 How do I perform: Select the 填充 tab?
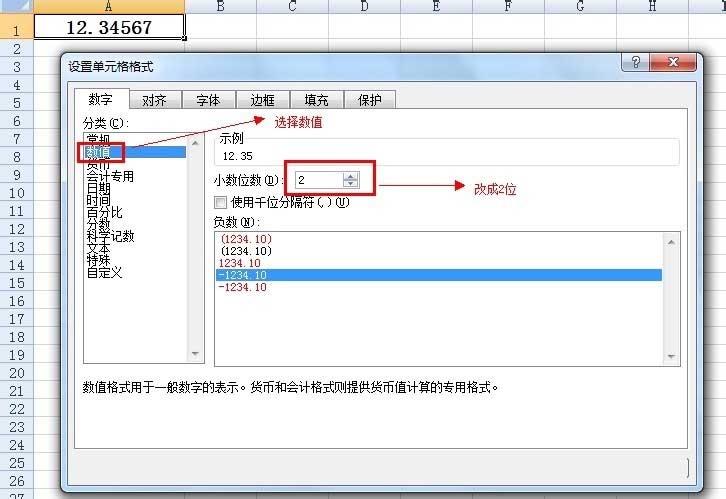pyautogui.click(x=316, y=100)
